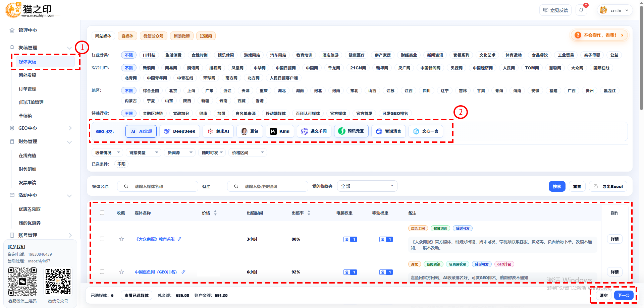Check the 中国嘉鱼网 row checkbox
The image size is (644, 308).
click(102, 272)
